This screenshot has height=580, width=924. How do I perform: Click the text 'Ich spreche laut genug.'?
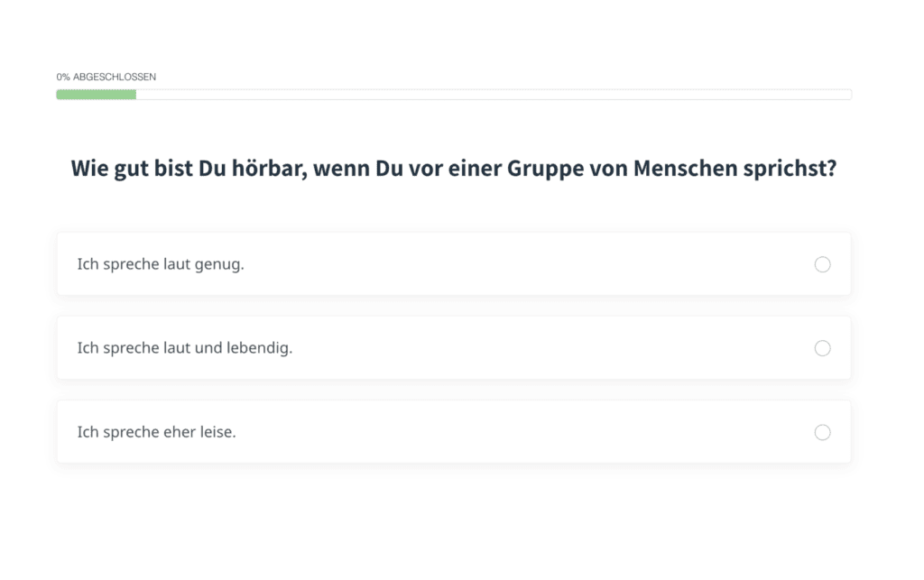pos(161,264)
